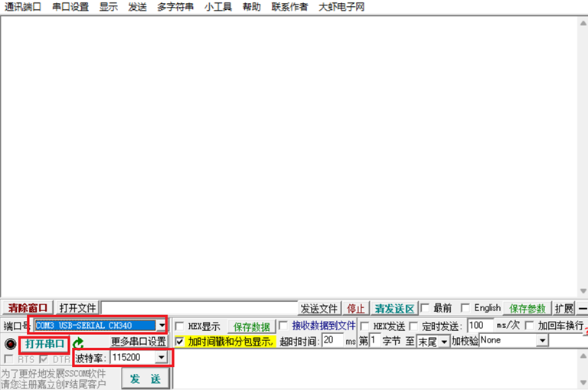Enable the 定时发送 checkbox
This screenshot has width=588, height=390.
(414, 326)
